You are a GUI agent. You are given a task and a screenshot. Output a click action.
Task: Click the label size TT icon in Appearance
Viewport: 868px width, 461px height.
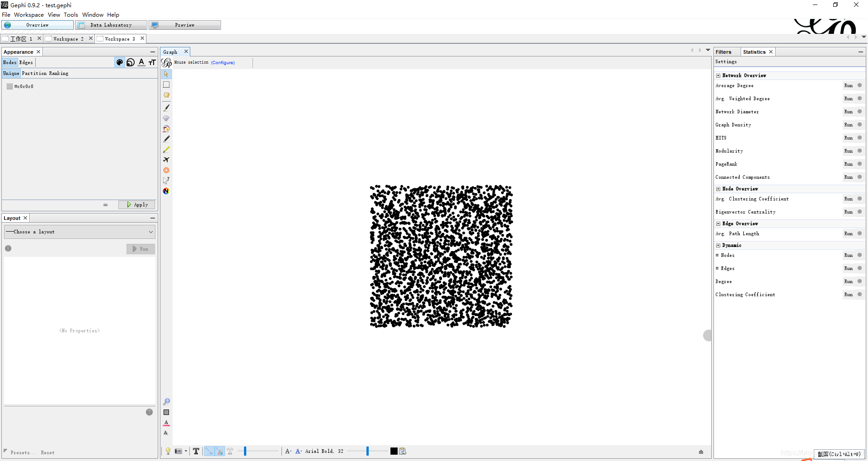coord(152,62)
